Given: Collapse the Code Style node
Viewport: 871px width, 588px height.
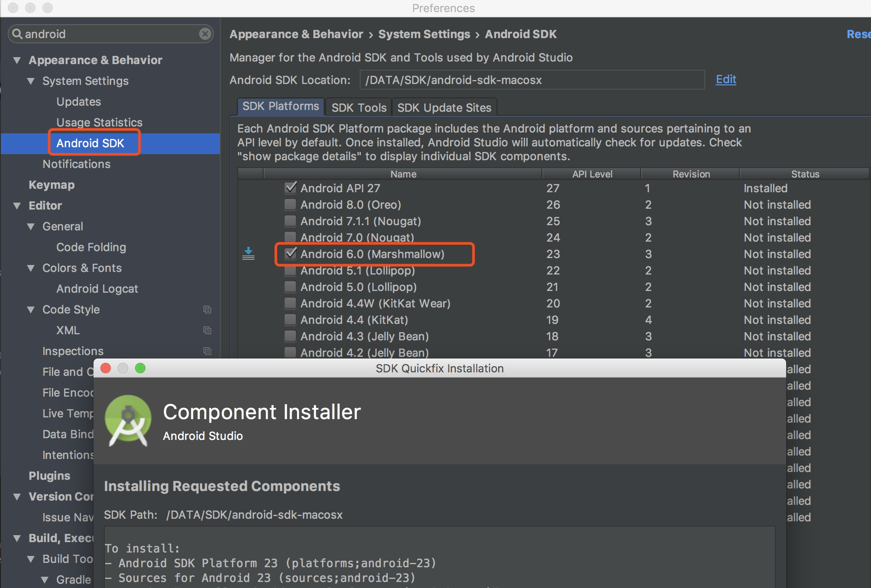Looking at the screenshot, I should pos(31,310).
